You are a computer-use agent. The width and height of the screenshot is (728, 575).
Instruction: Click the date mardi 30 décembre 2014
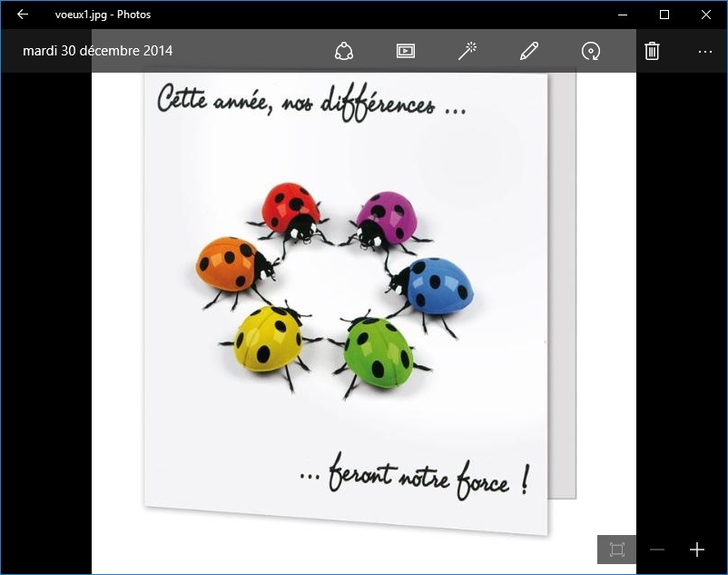(97, 51)
